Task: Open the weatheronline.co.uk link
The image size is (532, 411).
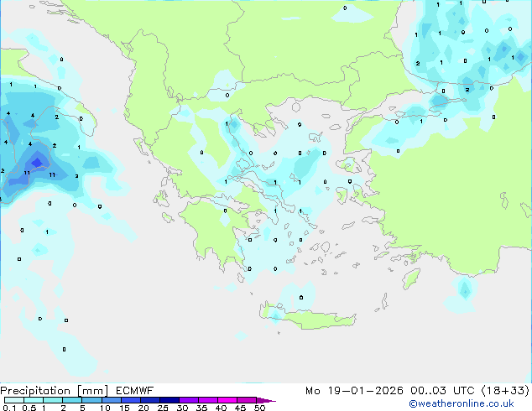Action: point(461,403)
